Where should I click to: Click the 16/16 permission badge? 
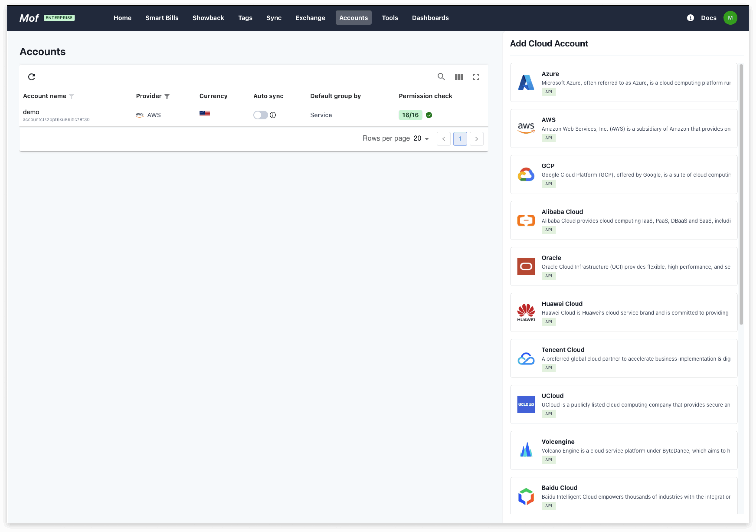[410, 115]
